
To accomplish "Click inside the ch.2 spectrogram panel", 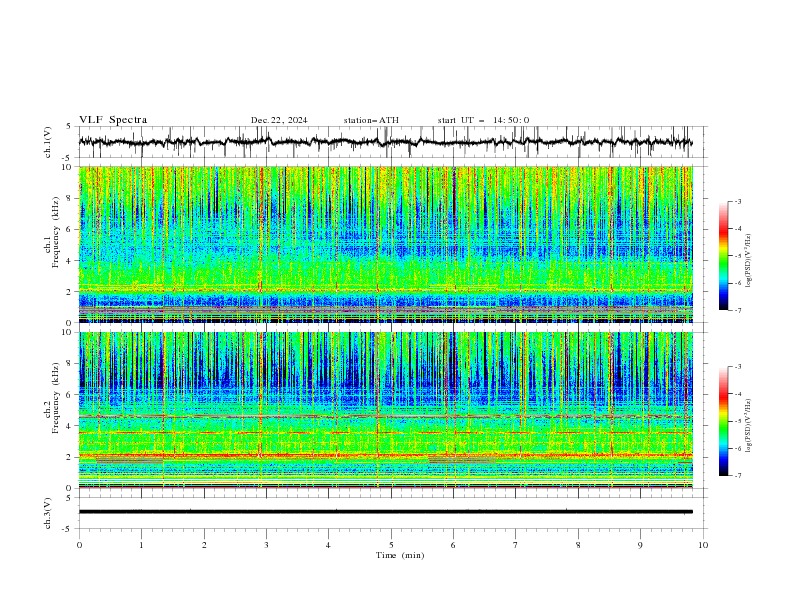I will [386, 410].
